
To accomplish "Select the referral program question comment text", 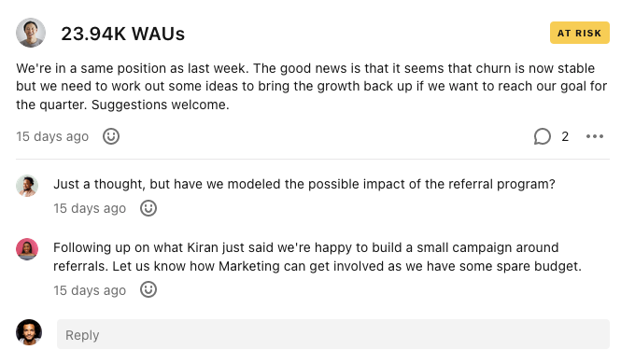I will tap(304, 184).
